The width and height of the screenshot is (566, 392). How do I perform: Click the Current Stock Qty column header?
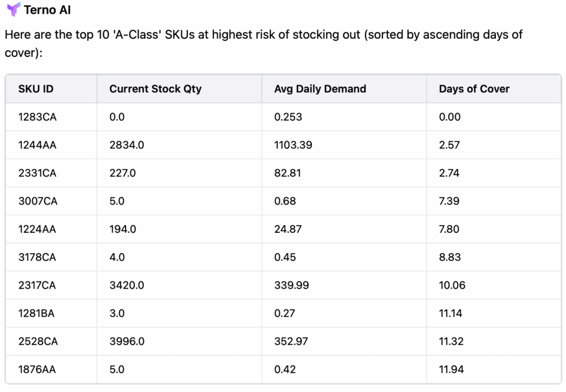point(155,88)
